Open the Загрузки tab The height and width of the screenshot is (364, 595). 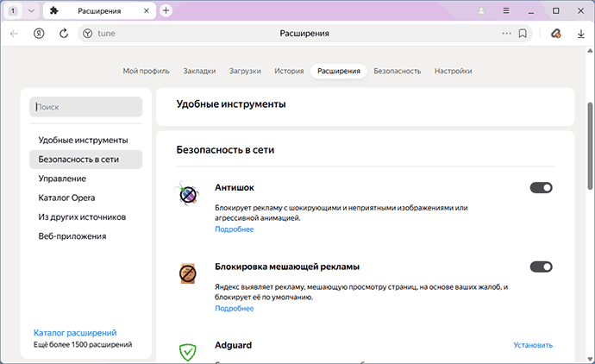(245, 71)
